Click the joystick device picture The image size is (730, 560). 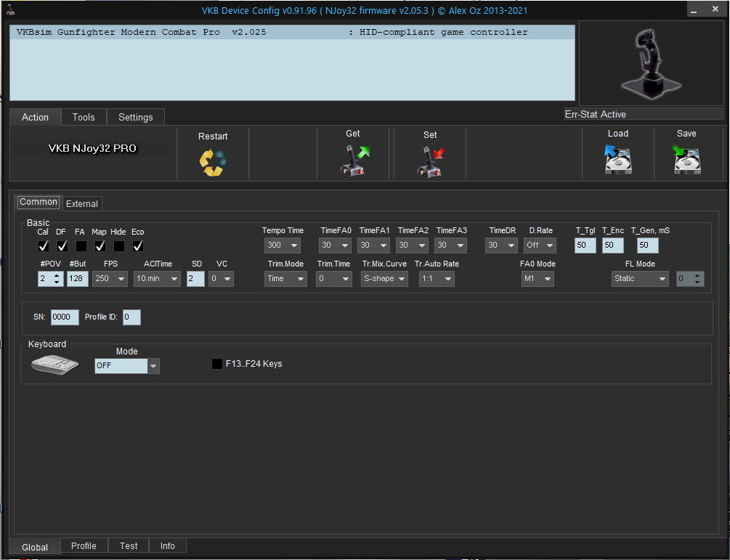[651, 64]
